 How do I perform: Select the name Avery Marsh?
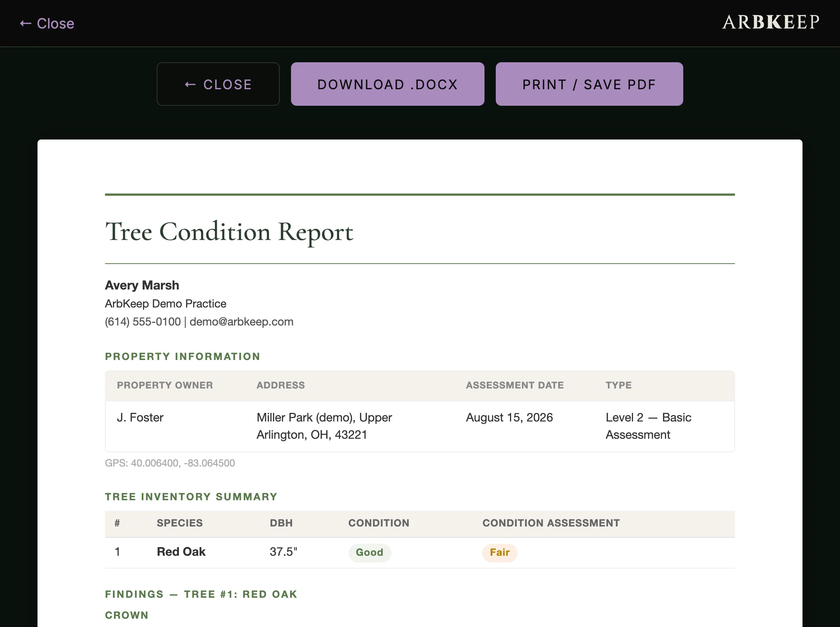[142, 285]
